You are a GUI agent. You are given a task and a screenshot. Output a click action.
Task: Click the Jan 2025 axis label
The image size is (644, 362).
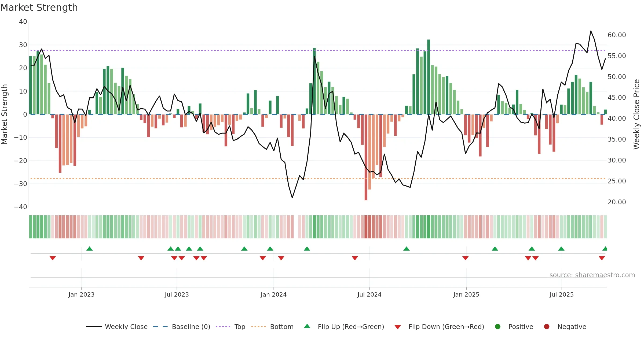[x=466, y=295]
